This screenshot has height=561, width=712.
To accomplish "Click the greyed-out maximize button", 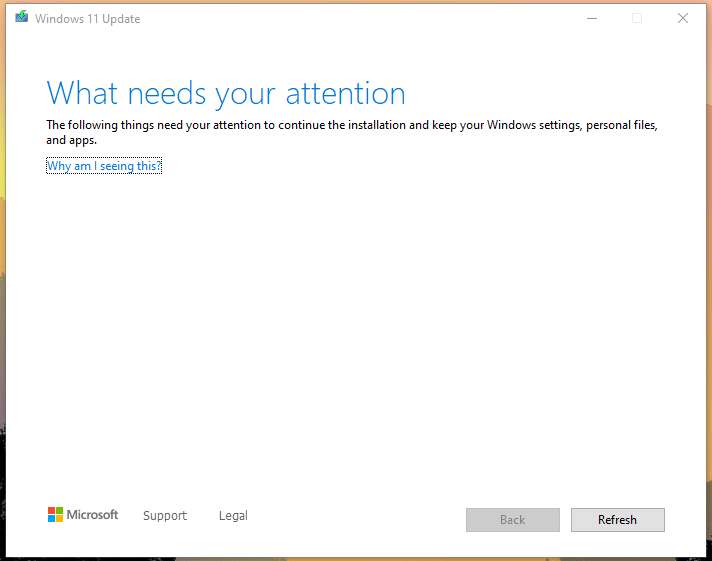I will 637,18.
